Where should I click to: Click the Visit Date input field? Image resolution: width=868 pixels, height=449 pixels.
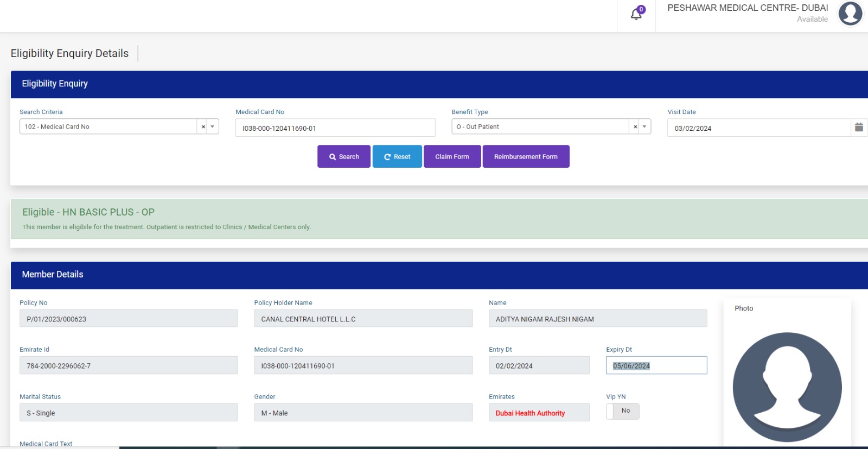tap(758, 128)
